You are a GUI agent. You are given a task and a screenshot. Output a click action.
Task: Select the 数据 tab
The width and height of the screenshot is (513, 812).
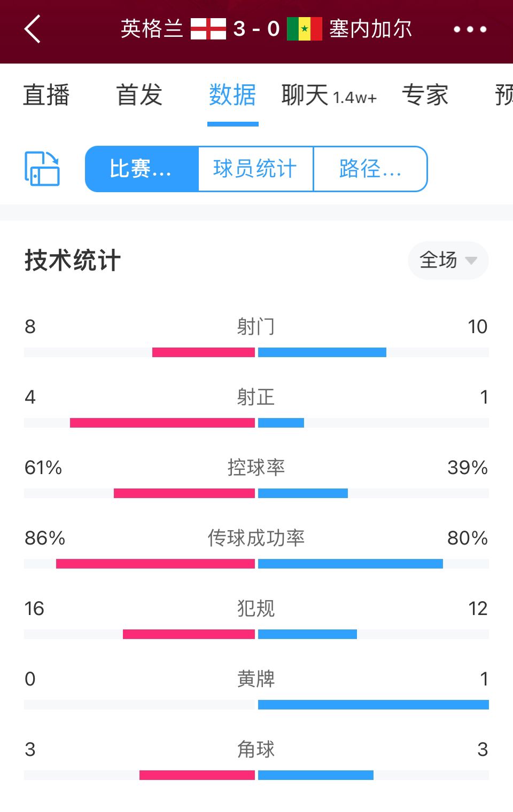(x=232, y=95)
